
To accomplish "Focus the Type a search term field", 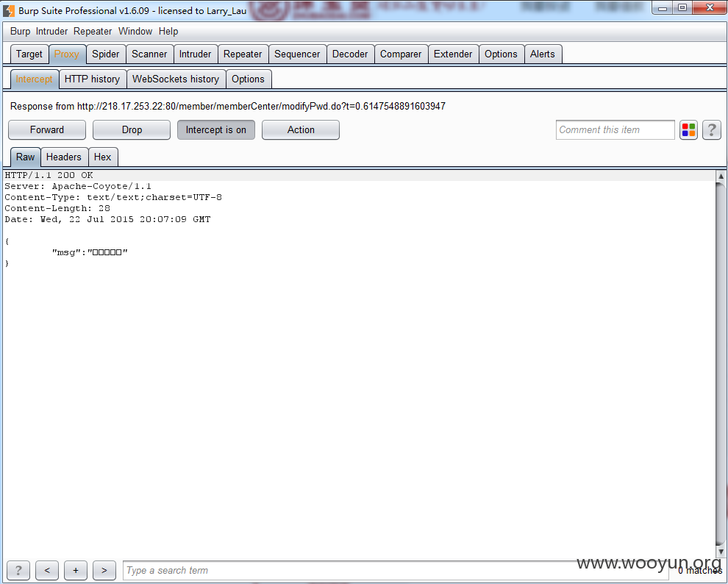I will (396, 570).
